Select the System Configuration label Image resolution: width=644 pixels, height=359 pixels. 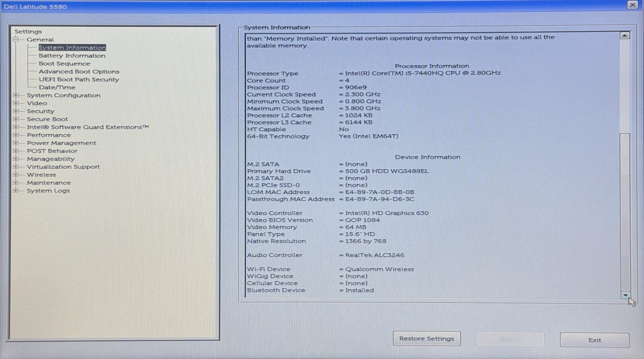coord(64,95)
